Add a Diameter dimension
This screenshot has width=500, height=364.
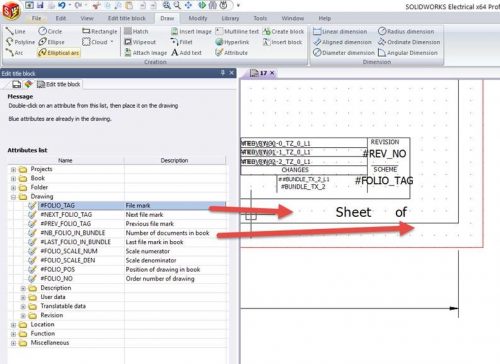(344, 53)
